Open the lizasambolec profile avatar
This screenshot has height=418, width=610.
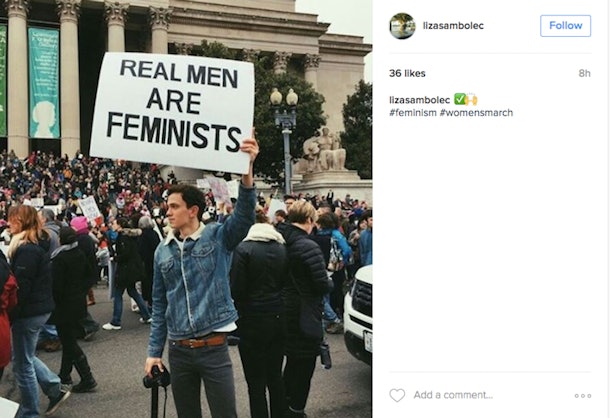pos(402,26)
